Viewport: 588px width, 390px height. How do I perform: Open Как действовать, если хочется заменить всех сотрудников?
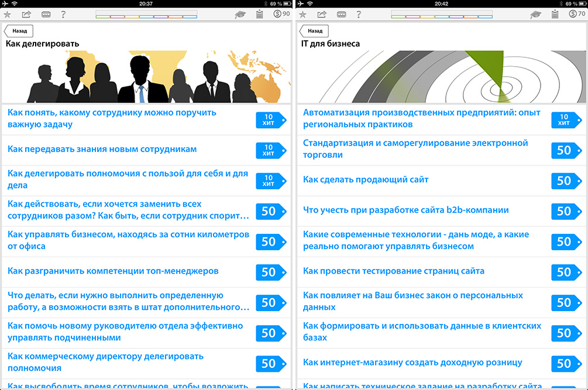[146, 211]
